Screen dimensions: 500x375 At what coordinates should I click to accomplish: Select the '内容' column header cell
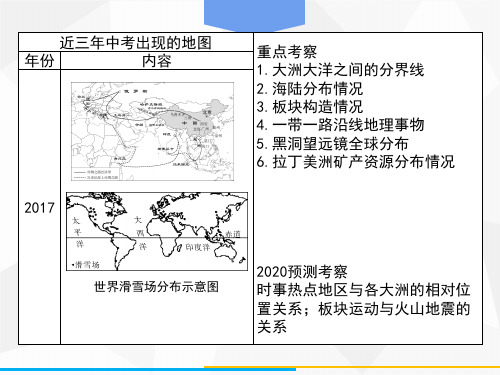[157, 61]
